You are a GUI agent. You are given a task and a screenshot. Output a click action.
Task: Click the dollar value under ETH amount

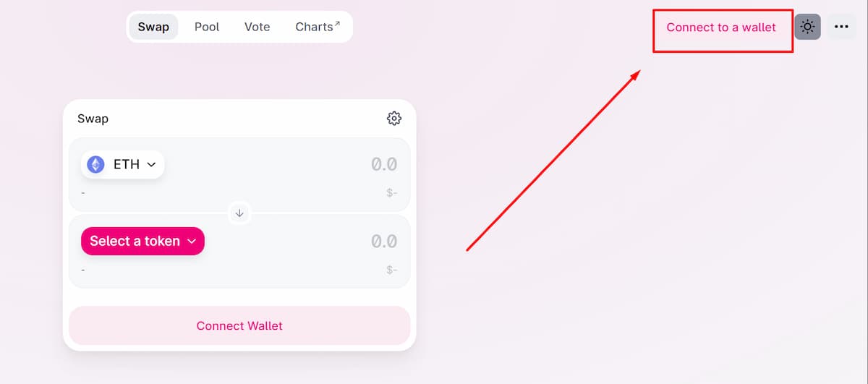391,193
